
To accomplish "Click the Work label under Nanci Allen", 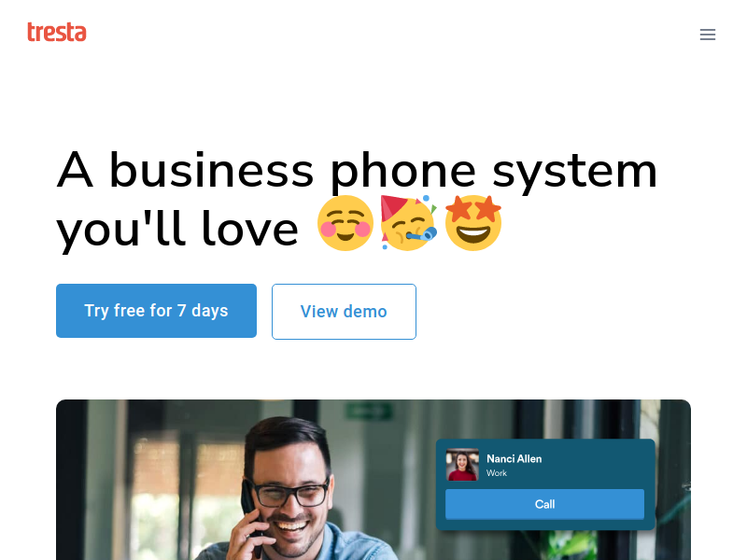I will [x=497, y=473].
